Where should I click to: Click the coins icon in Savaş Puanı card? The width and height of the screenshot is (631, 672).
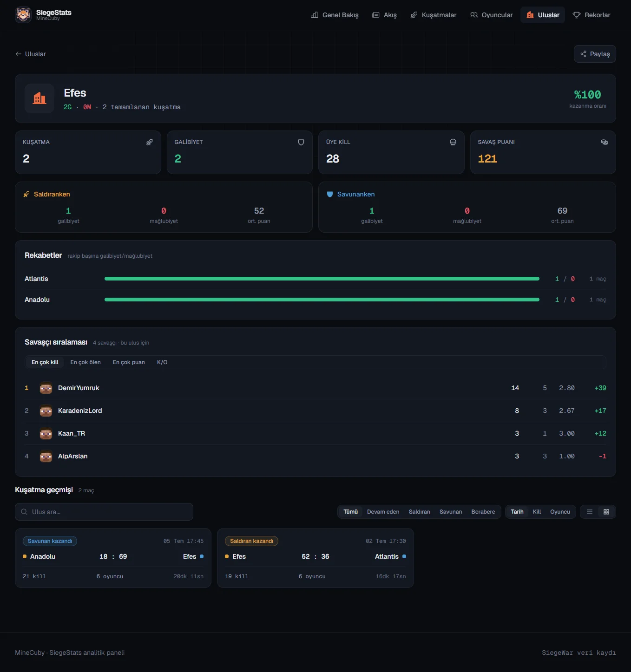[x=605, y=142]
